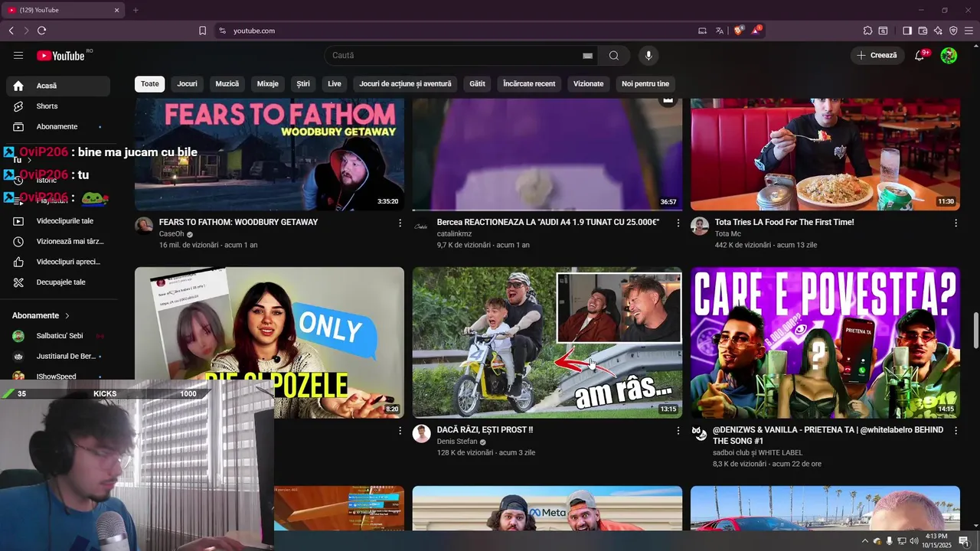This screenshot has width=980, height=551.
Task: Open options for Tota Tries LA Food video
Action: click(x=955, y=223)
